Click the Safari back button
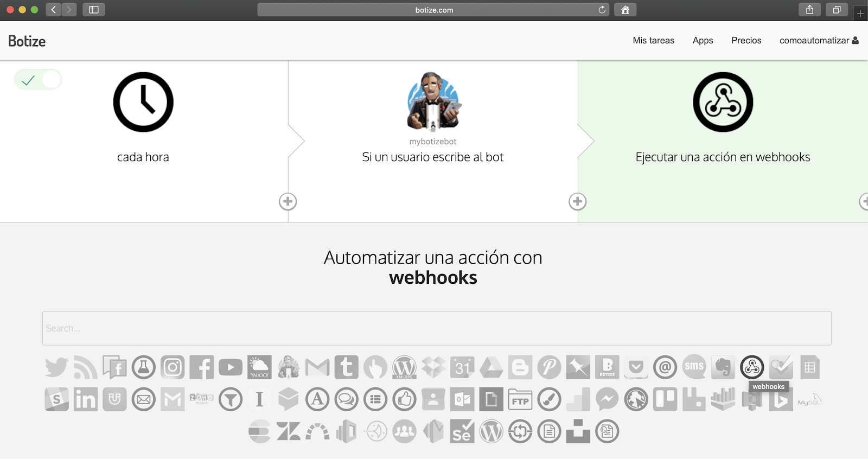Viewport: 868px width, 459px height. 53,10
